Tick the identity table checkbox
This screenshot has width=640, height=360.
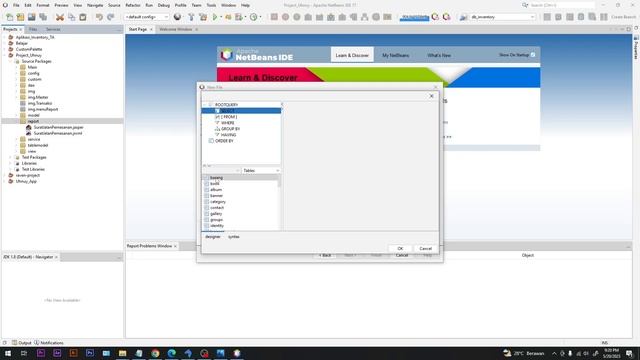click(207, 226)
